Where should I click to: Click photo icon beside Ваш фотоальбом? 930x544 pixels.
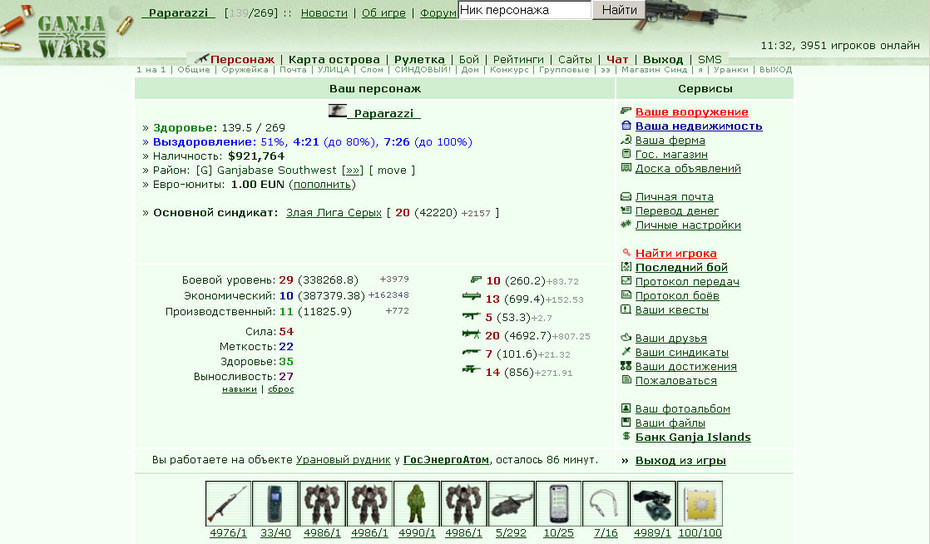point(626,408)
